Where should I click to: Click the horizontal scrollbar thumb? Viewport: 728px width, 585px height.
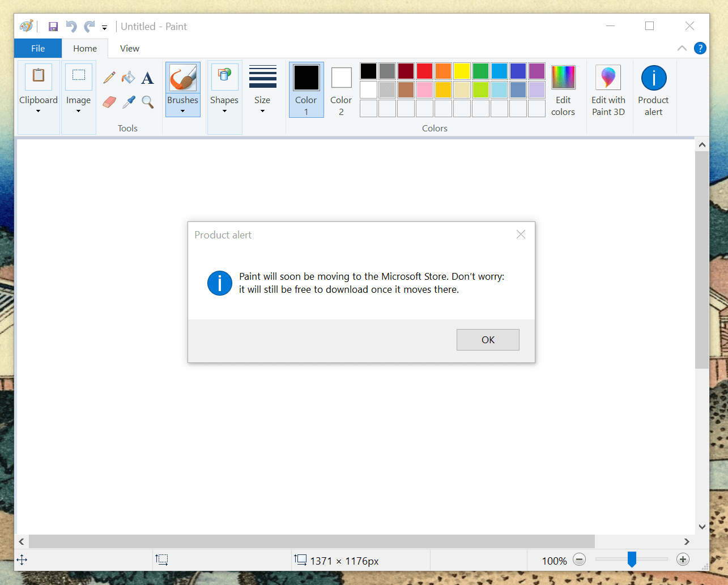312,541
